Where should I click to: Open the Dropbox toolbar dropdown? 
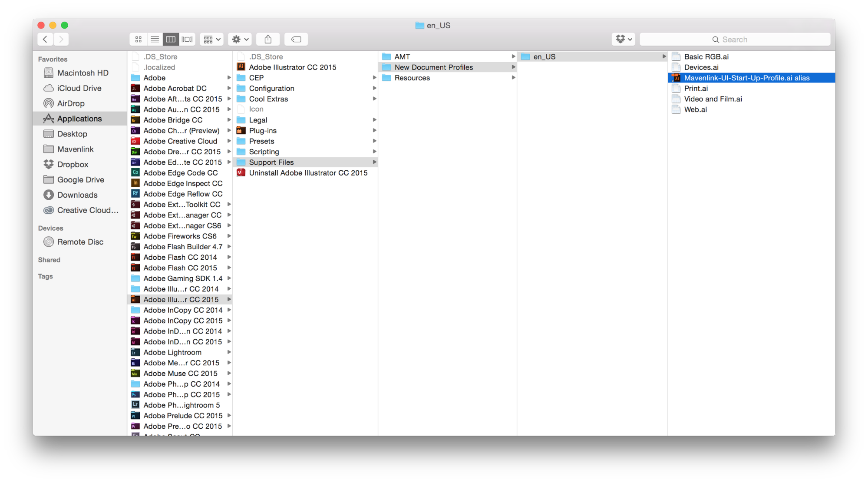624,40
